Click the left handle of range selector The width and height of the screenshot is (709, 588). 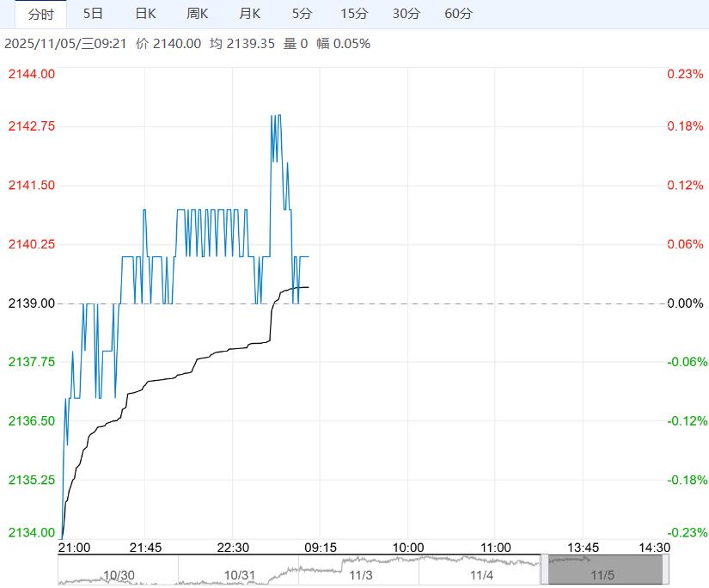click(543, 570)
